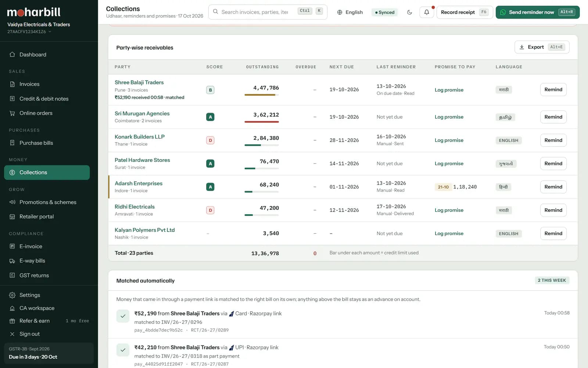The height and width of the screenshot is (368, 588).
Task: Click Record receipt button
Action: pos(465,12)
